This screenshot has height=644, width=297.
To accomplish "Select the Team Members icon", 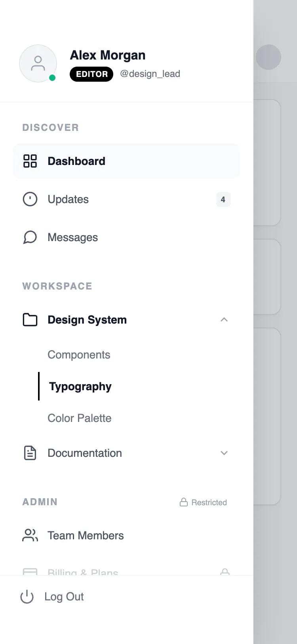I will click(30, 535).
